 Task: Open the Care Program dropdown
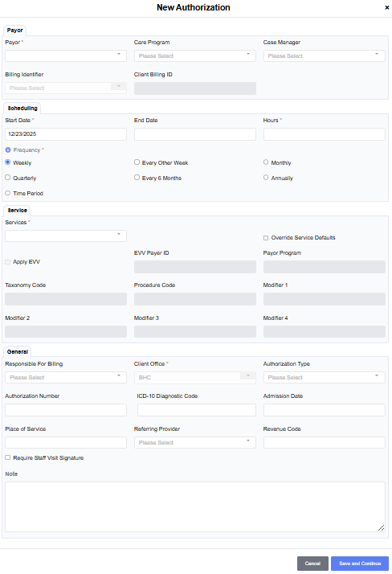[x=195, y=56]
